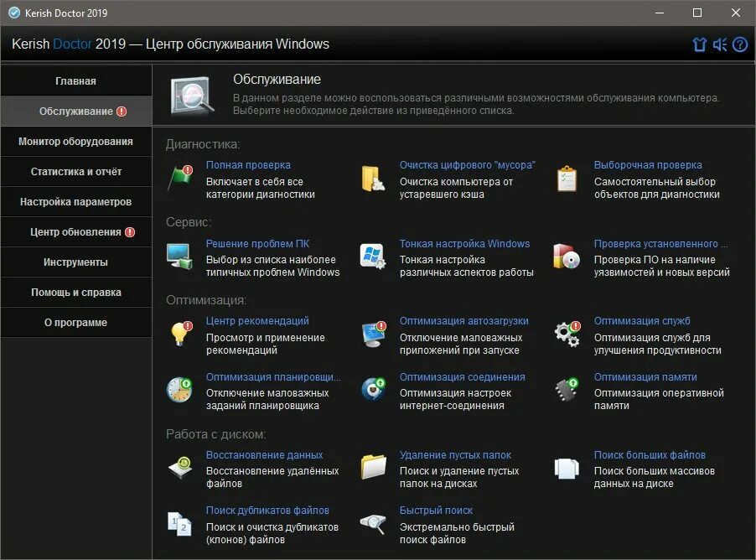756x560 pixels.
Task: Launch Выборочная проверка link
Action: pyautogui.click(x=648, y=165)
